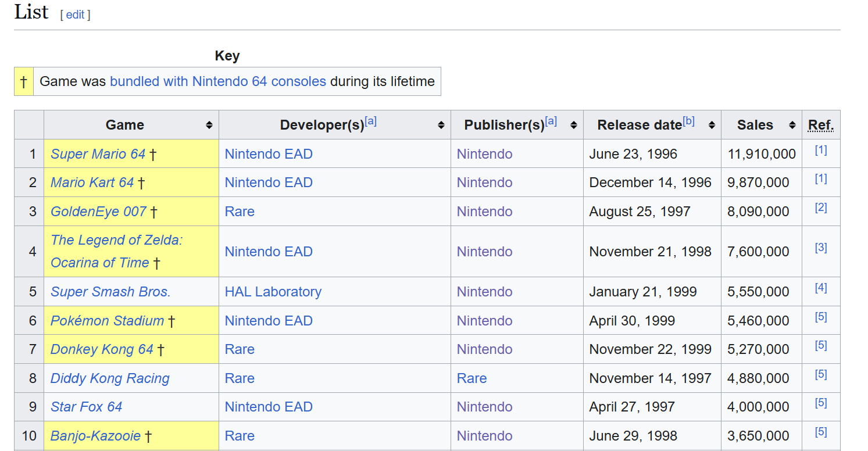Open reference [4] for Super Smash Bros.

click(821, 288)
